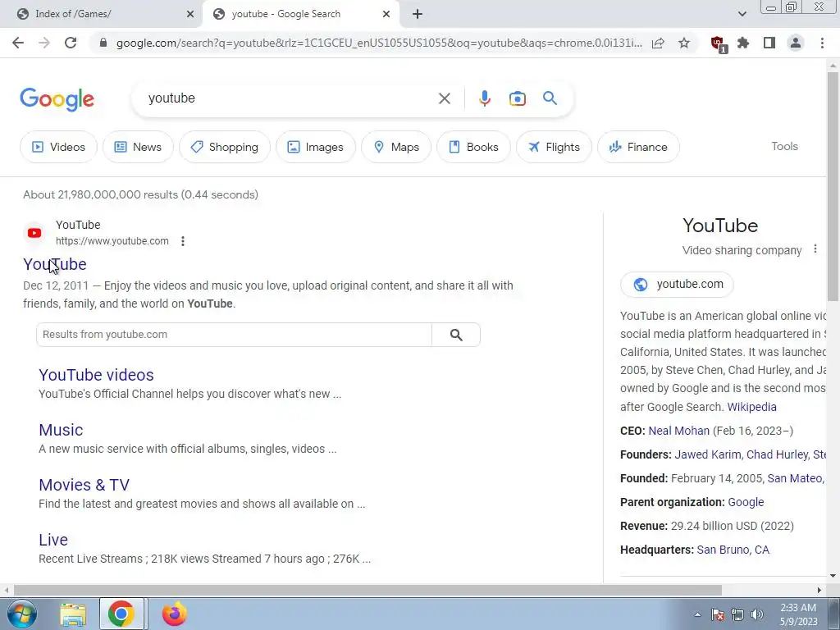Open the YouTube videos sitelink

97,375
